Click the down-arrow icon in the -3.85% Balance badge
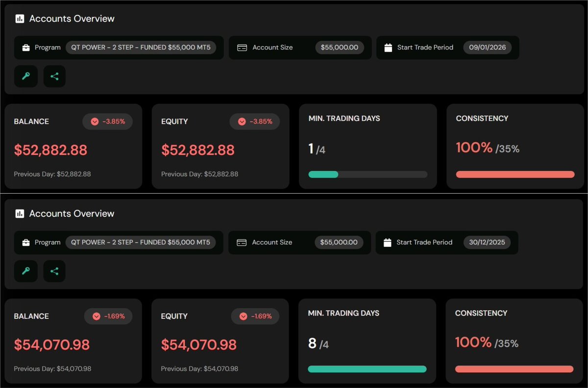This screenshot has height=388, width=588. [x=95, y=122]
